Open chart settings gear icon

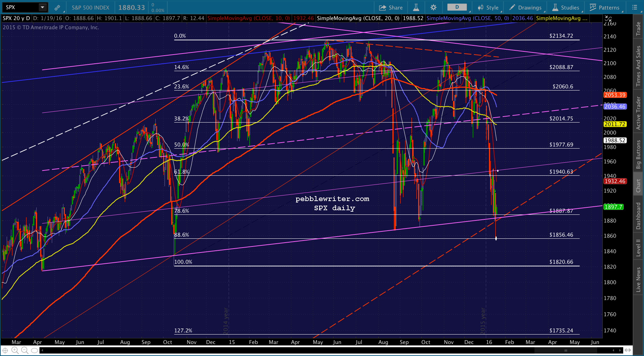pos(433,7)
